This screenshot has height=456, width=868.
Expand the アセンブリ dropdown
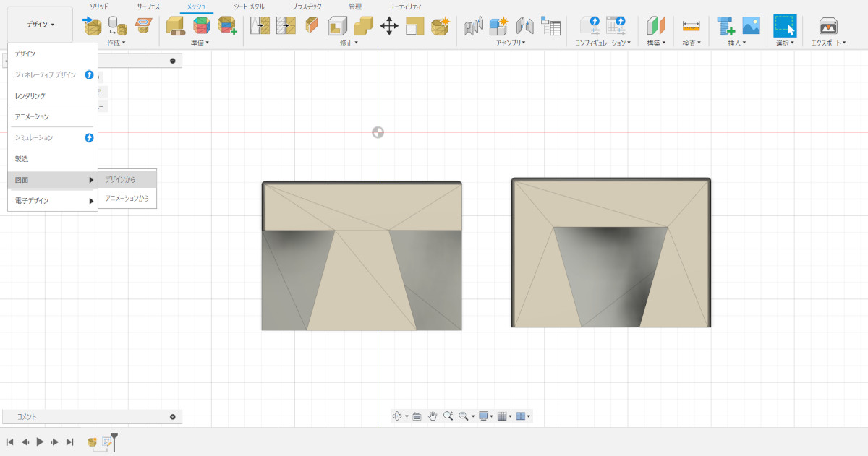pyautogui.click(x=511, y=43)
